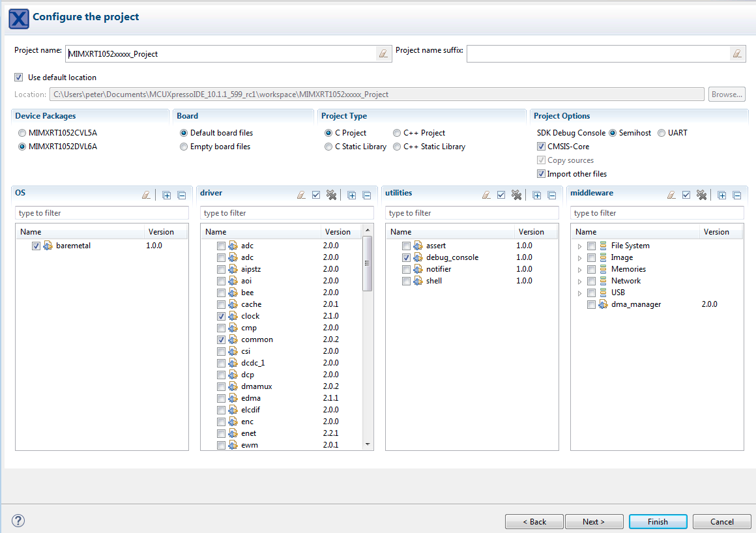Cancel the project wizard
This screenshot has width=756, height=533.
pyautogui.click(x=721, y=521)
